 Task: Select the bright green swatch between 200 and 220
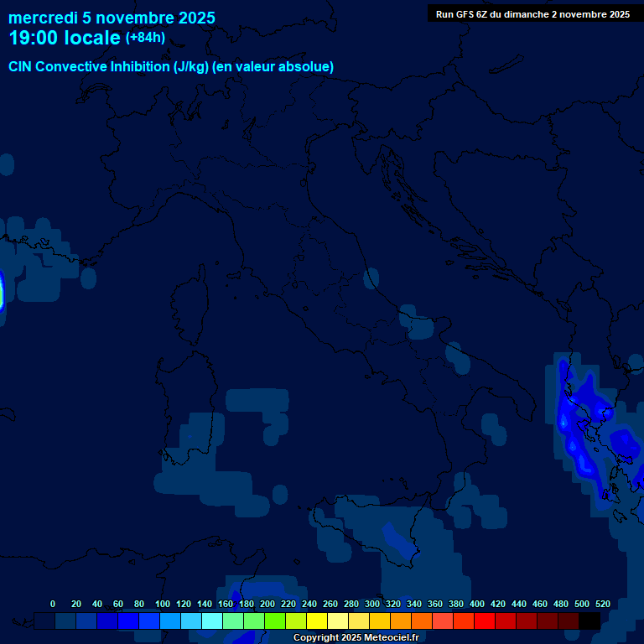[275, 621]
